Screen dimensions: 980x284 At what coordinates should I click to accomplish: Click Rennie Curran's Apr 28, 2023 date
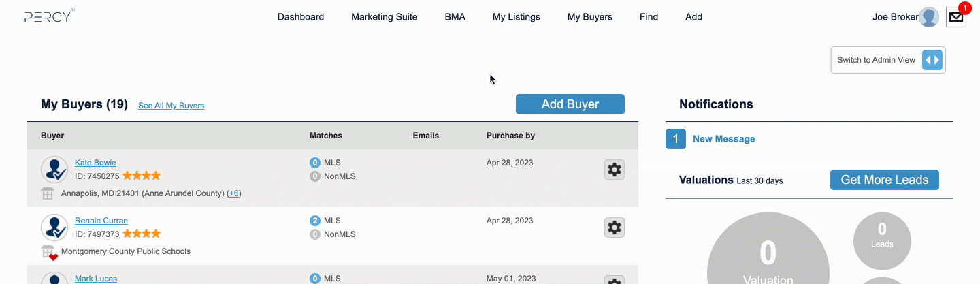(510, 221)
